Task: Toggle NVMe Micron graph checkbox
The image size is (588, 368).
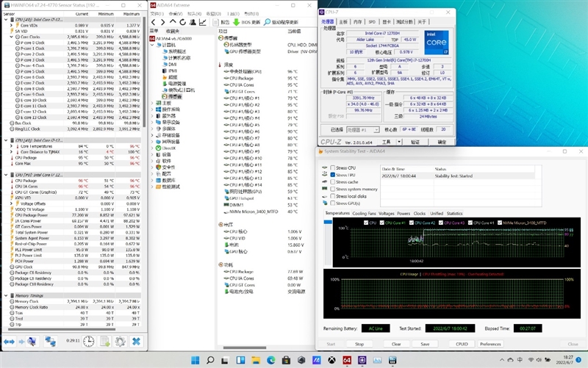Action: 500,223
